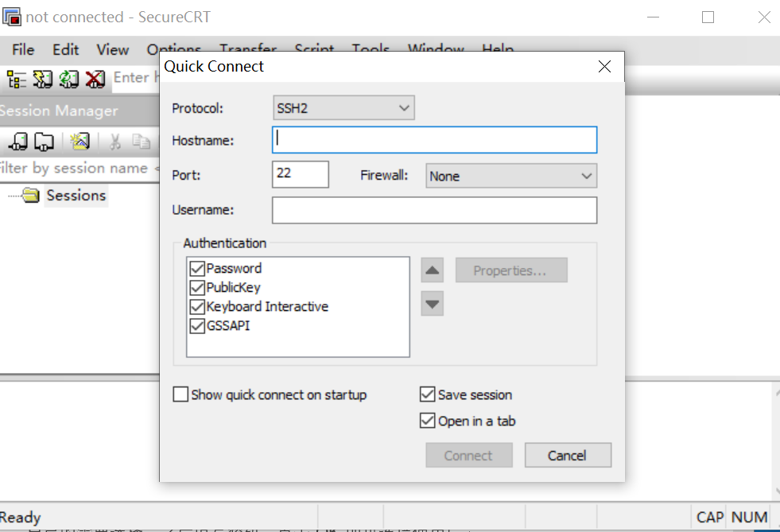Open the Tools menu
The width and height of the screenshot is (780, 532).
coord(371,50)
